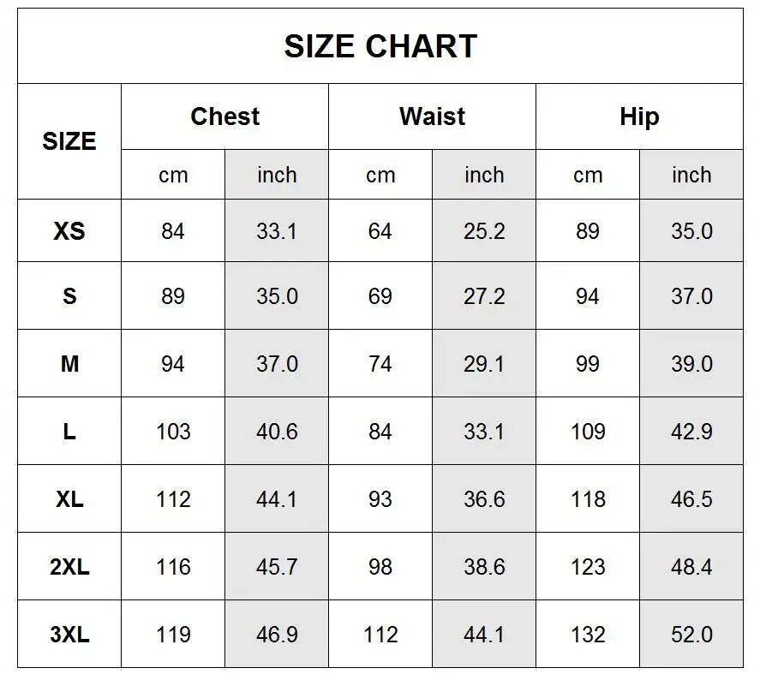784x674 pixels.
Task: Select the chest cm value 84
Action: pos(173,231)
